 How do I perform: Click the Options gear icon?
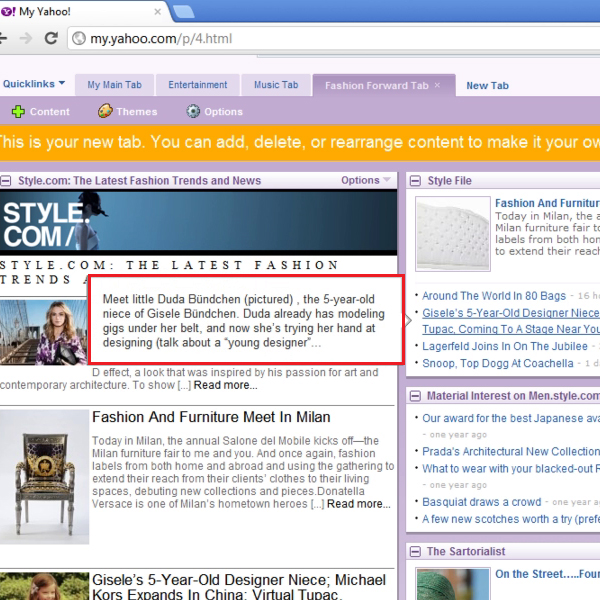pyautogui.click(x=193, y=111)
